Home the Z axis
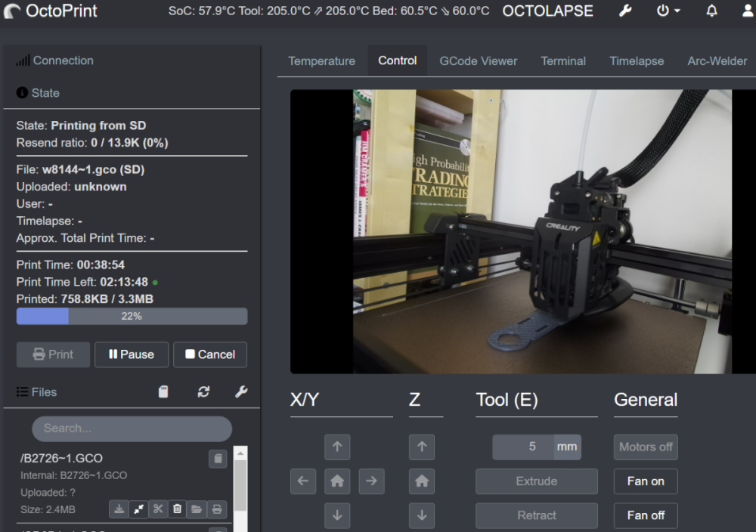 pos(422,481)
